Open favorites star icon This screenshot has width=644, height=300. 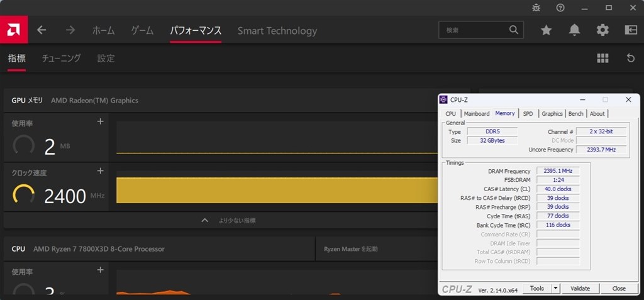pyautogui.click(x=546, y=30)
